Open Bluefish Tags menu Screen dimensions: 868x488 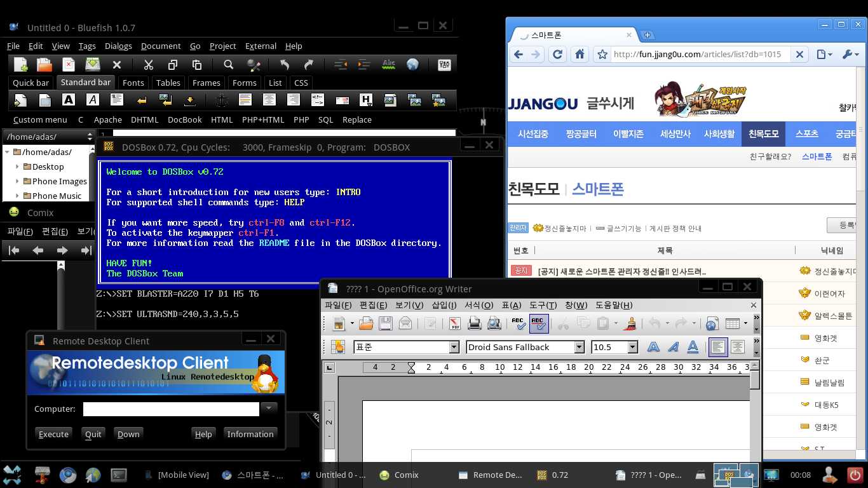(x=87, y=46)
